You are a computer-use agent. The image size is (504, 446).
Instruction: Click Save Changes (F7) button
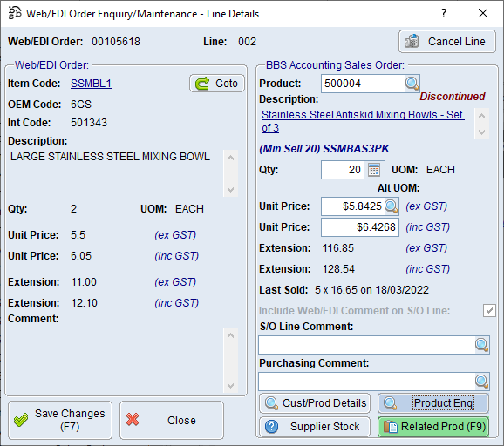60,420
